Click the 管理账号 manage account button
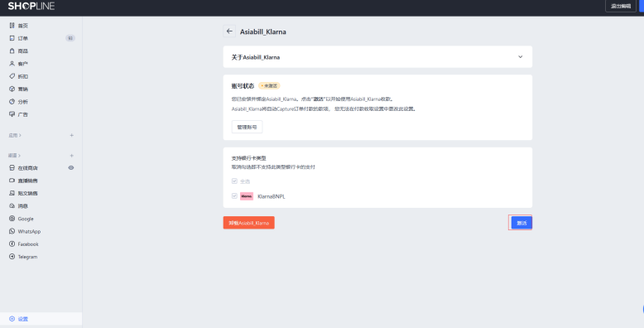 (247, 127)
